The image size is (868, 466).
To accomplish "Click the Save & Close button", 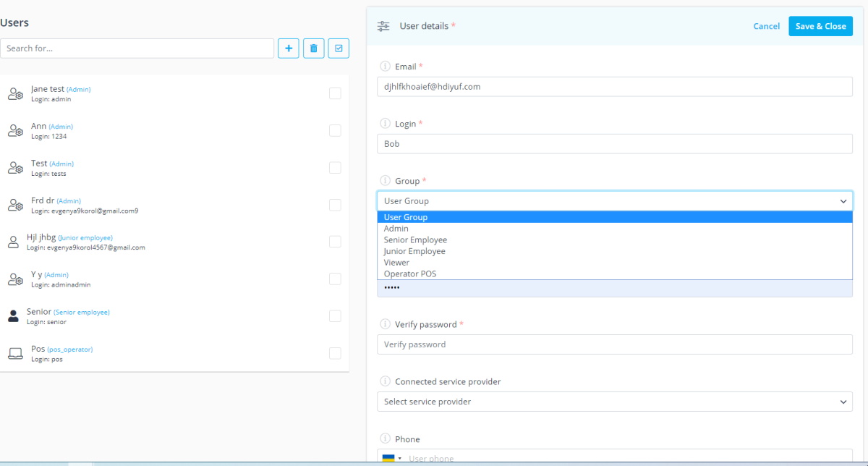I will [820, 25].
